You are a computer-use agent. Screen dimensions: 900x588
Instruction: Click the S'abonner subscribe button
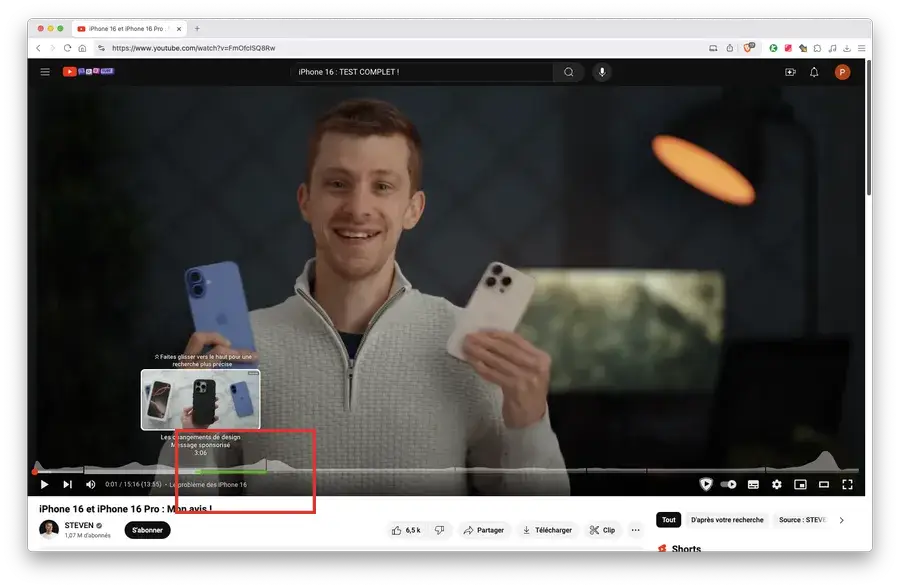pyautogui.click(x=148, y=530)
